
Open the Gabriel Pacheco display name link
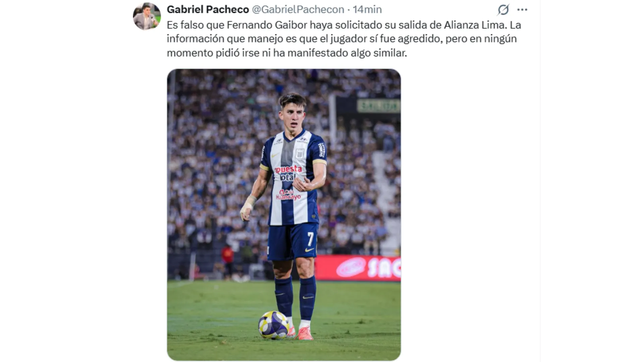[x=208, y=9]
